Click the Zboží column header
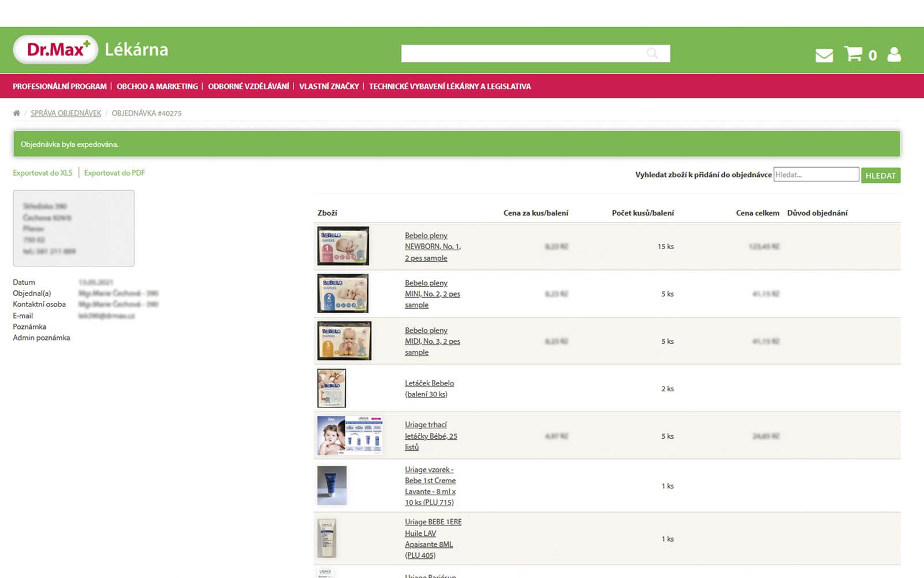The height and width of the screenshot is (578, 924). point(327,213)
